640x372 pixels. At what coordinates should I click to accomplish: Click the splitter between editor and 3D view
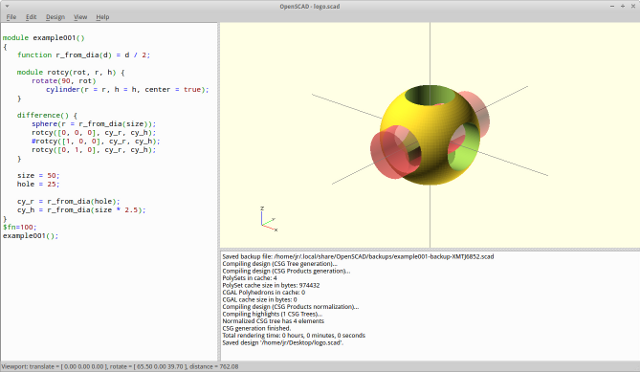(219, 192)
